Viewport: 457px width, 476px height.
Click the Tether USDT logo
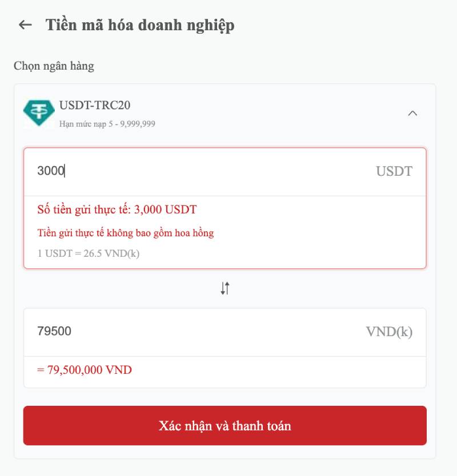39,113
